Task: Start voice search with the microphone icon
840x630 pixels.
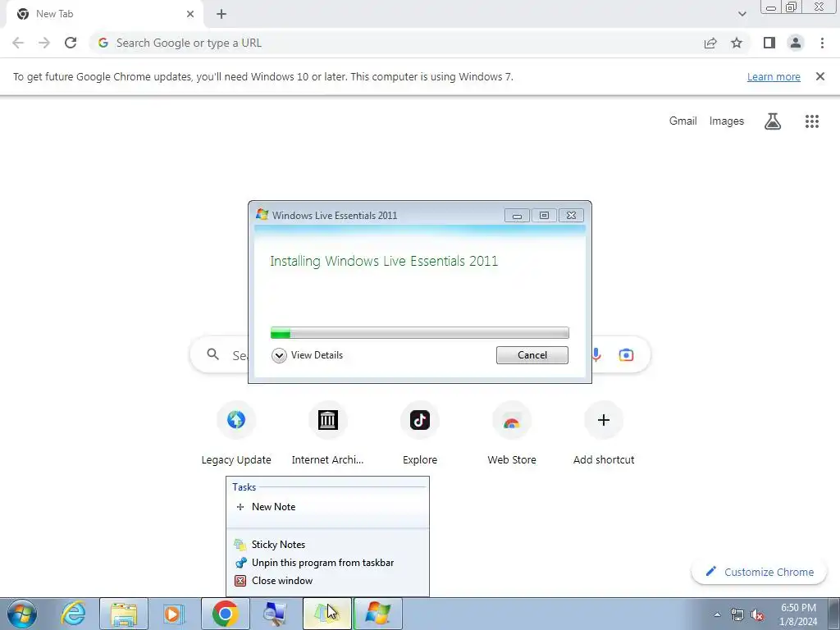Action: click(x=596, y=354)
